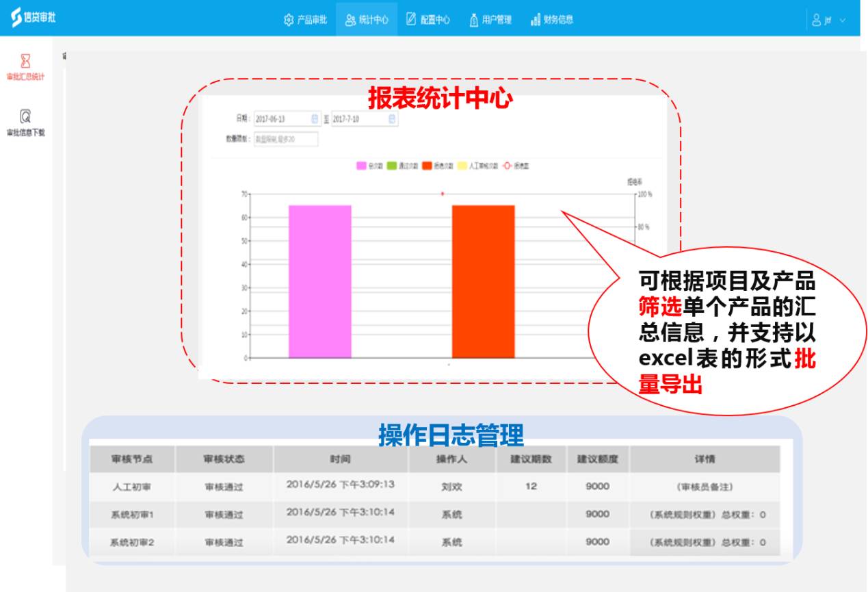868x592 pixels.
Task: Click 9000 in the 系统初审1 row
Action: coord(598,514)
